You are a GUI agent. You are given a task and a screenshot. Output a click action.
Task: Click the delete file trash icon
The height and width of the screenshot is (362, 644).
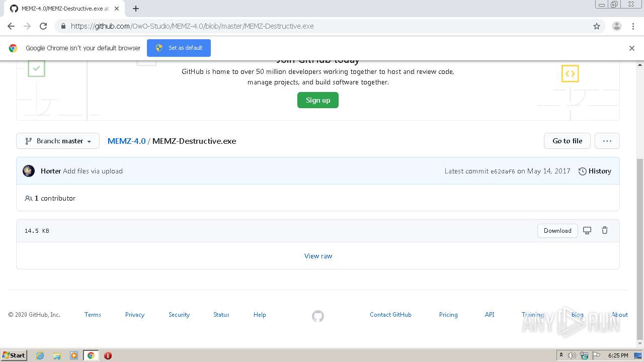[x=605, y=231]
